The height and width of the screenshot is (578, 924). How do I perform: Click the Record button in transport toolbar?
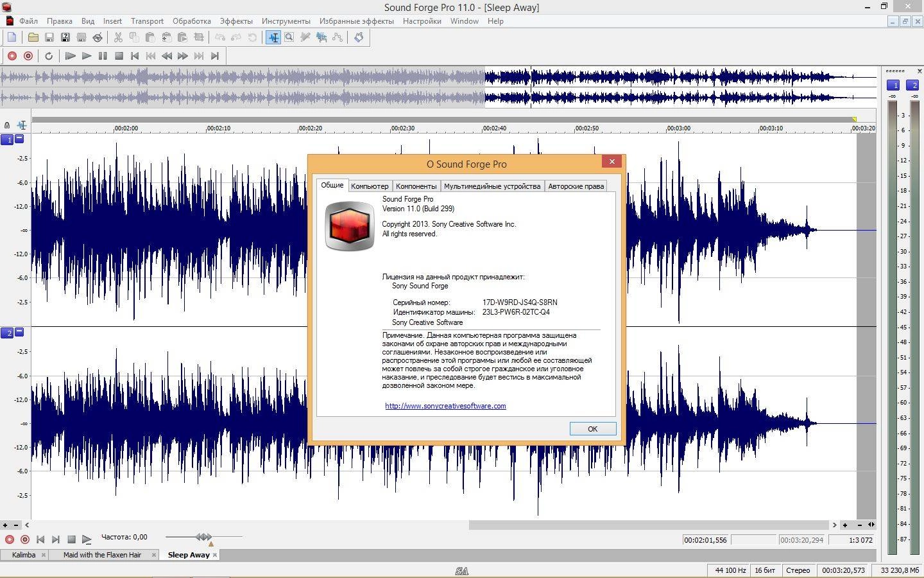[12, 56]
